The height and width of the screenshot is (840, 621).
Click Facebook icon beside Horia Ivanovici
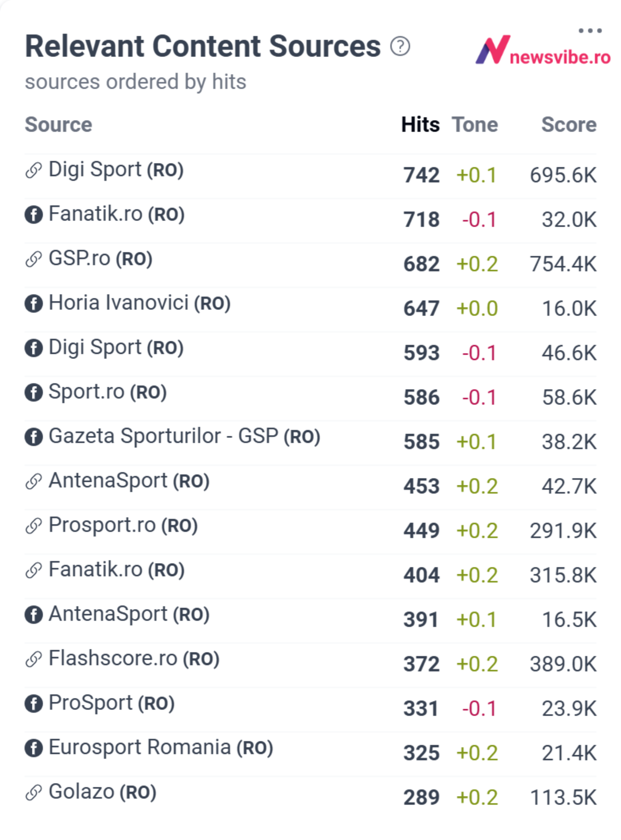point(34,304)
